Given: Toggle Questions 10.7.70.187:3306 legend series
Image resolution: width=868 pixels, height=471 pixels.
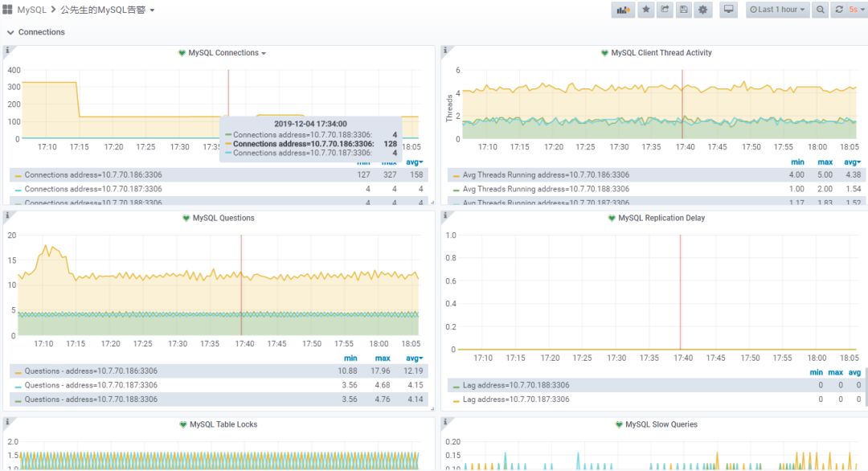Looking at the screenshot, I should (91, 385).
